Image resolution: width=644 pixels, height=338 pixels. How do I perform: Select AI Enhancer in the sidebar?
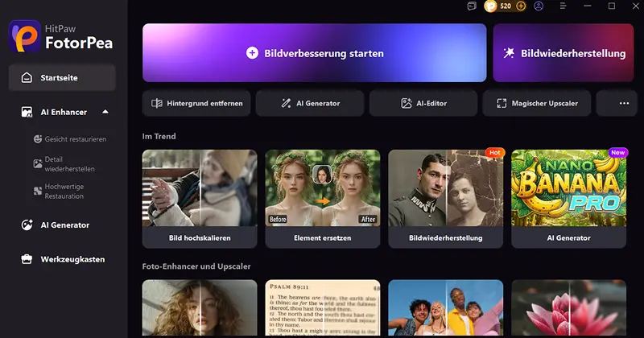(64, 112)
